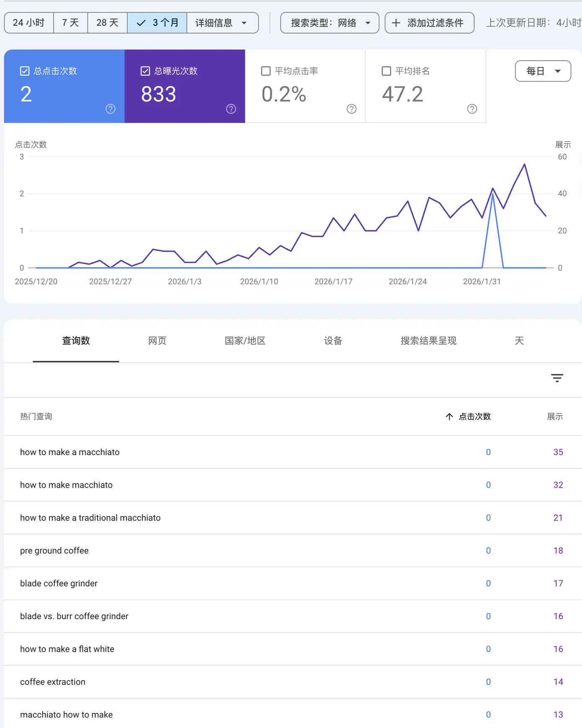582x728 pixels.
Task: Select the 7 天 date range
Action: coord(71,23)
